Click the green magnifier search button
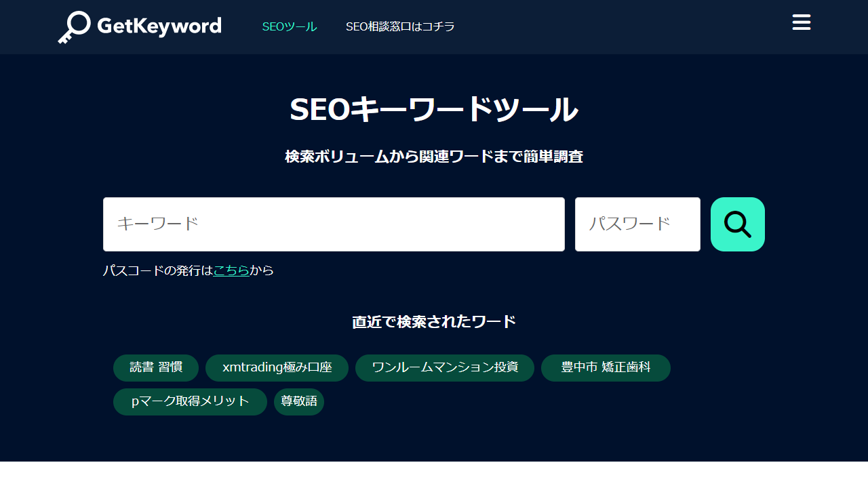The width and height of the screenshot is (868, 488). [x=738, y=224]
